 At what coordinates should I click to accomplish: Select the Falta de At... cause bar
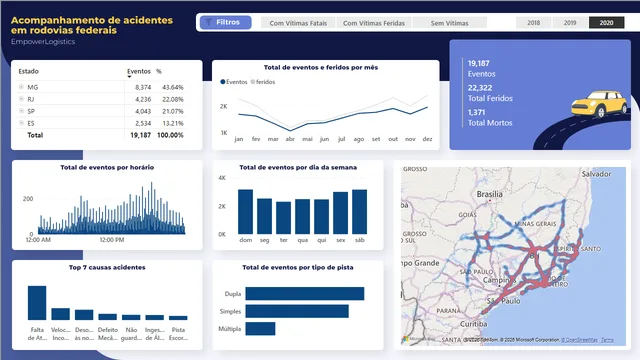[x=37, y=302]
